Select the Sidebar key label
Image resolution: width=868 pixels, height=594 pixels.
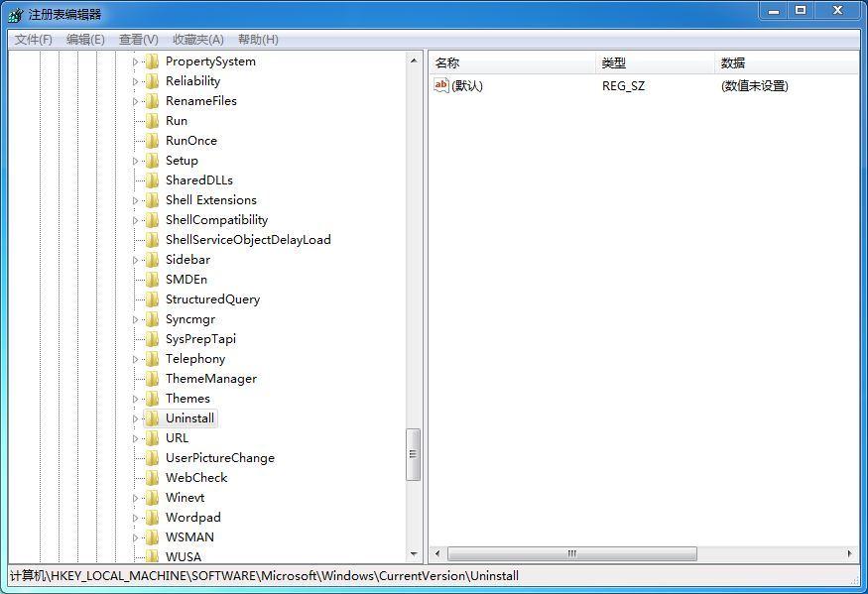point(187,260)
